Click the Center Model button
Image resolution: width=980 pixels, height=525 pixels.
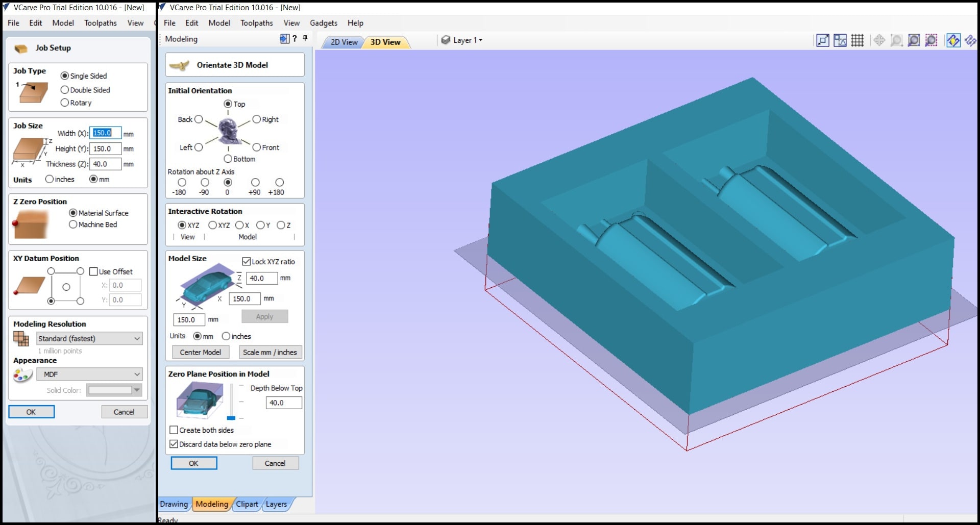(200, 352)
